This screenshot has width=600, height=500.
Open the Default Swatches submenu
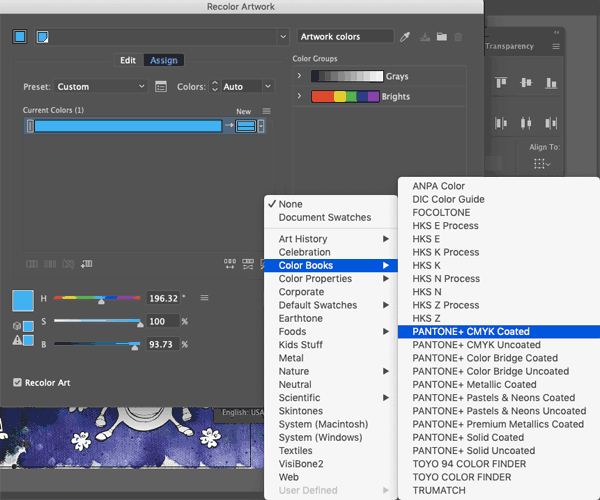[331, 305]
